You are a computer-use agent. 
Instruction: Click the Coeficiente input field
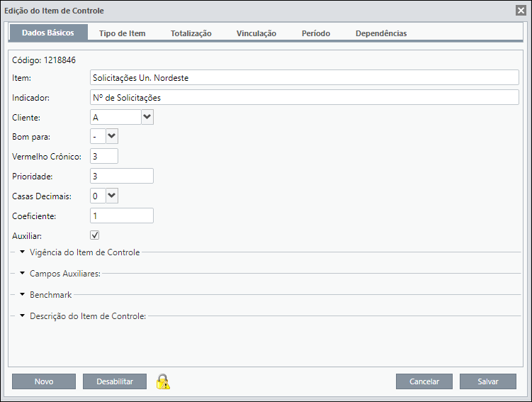tap(122, 216)
